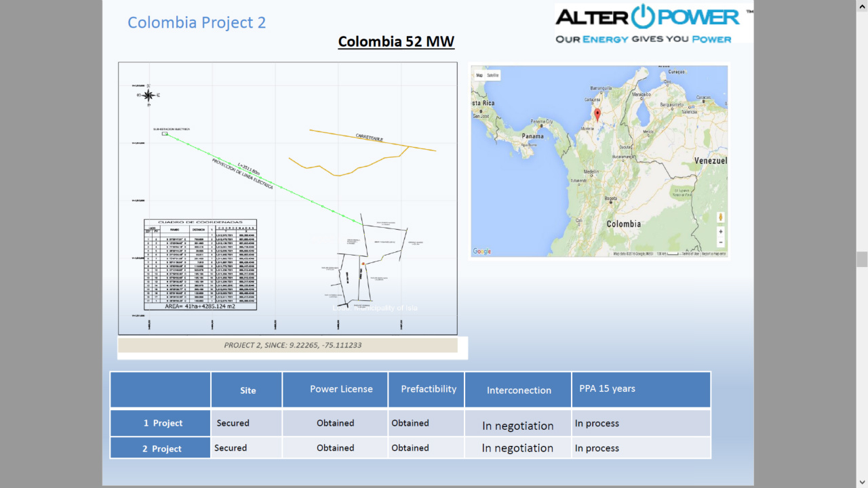The height and width of the screenshot is (488, 868).
Task: Click the 'Venezuel' country label on the map
Action: pyautogui.click(x=711, y=161)
